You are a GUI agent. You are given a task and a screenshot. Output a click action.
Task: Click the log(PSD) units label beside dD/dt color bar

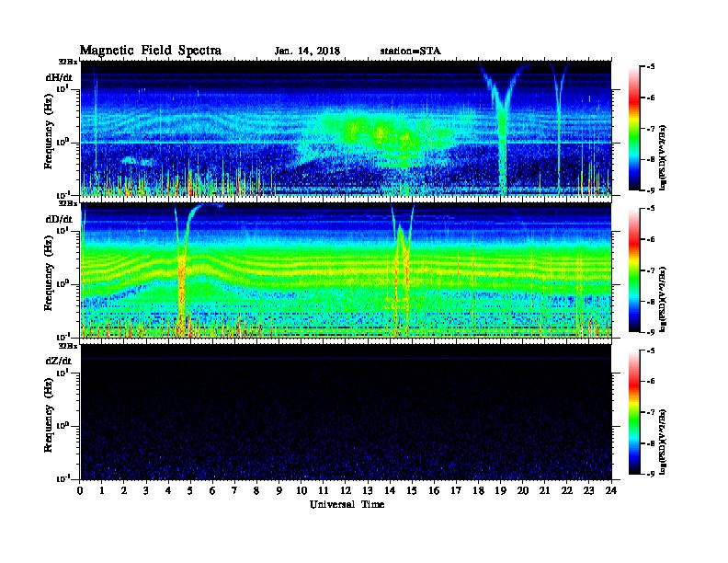click(663, 299)
